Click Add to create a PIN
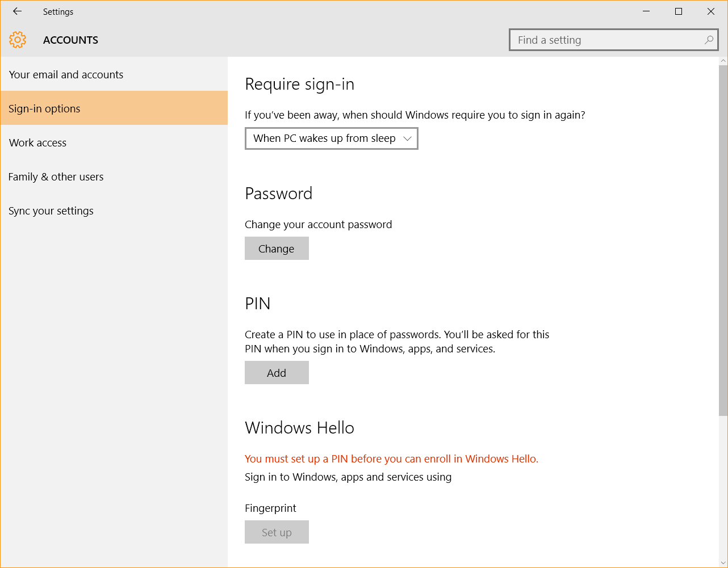 (x=277, y=373)
